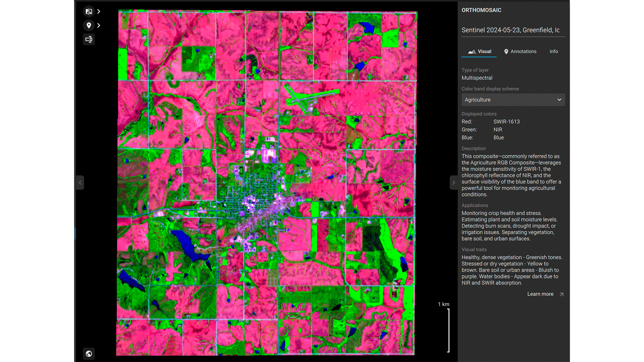This screenshot has height=362, width=644.
Task: Select the layer comparison swipe tool
Action: tap(89, 11)
